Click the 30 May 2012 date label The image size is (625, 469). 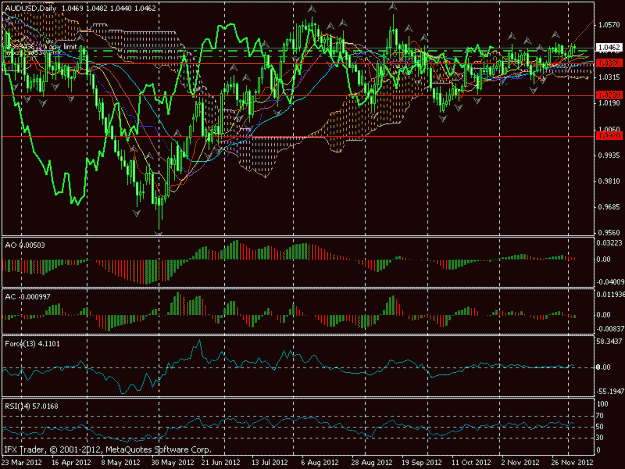click(171, 462)
